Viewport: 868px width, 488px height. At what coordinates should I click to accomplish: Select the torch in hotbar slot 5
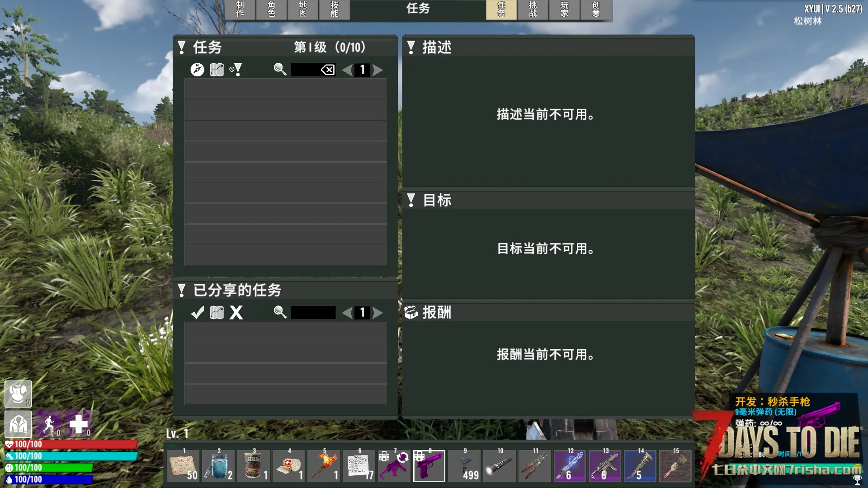coord(324,466)
